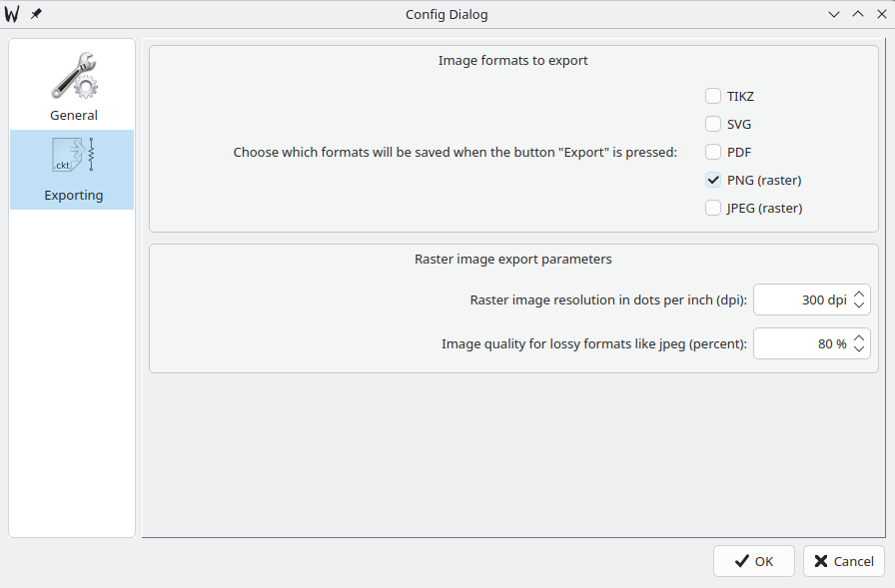895x588 pixels.
Task: Uncheck the PNG (raster) checkbox
Action: tap(713, 181)
